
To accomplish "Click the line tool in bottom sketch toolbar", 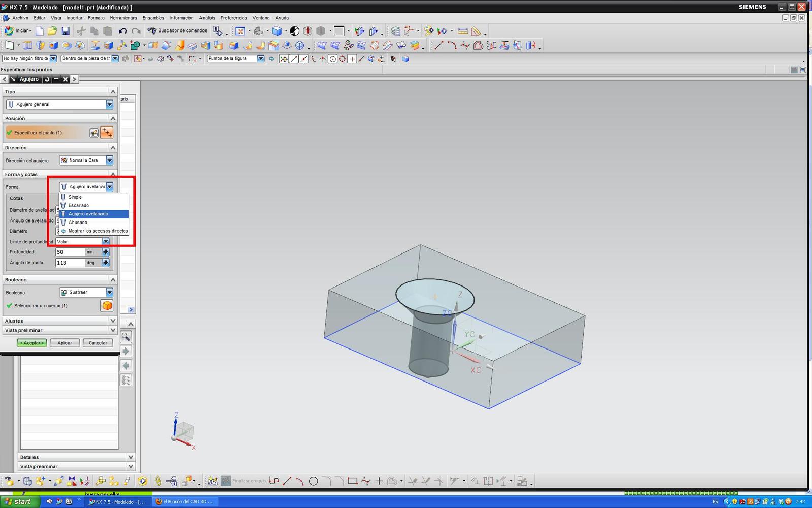I will (287, 481).
